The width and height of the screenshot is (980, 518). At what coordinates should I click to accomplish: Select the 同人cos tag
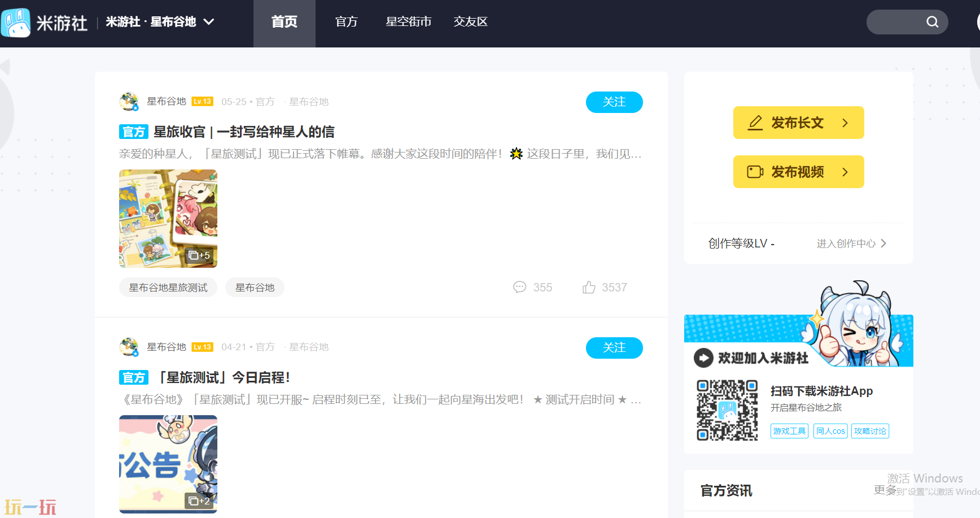pyautogui.click(x=830, y=431)
